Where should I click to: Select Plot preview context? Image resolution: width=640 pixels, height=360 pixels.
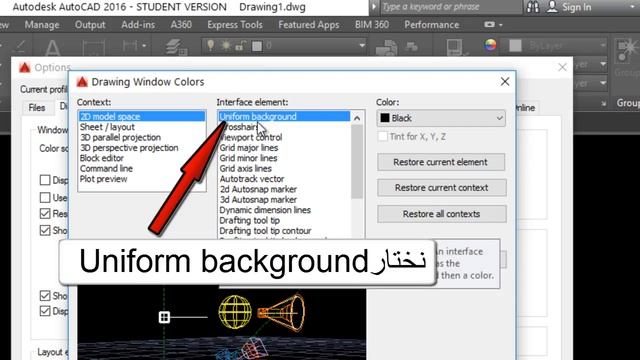[x=103, y=179]
